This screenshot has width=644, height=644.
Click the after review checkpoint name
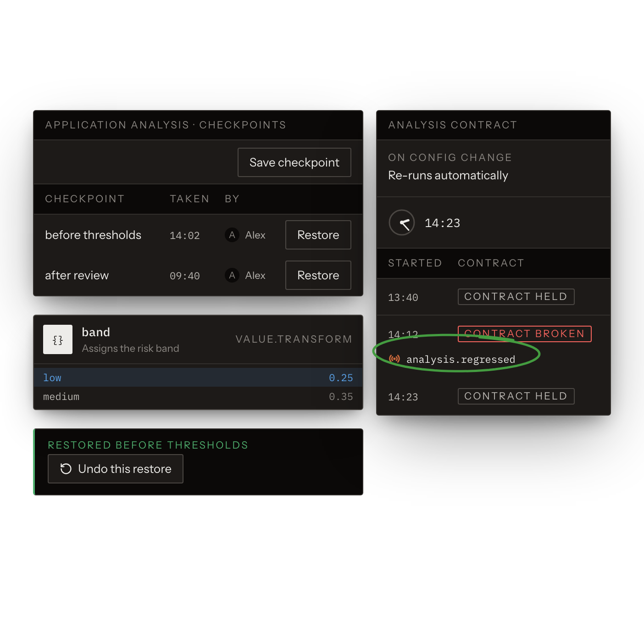pyautogui.click(x=77, y=275)
